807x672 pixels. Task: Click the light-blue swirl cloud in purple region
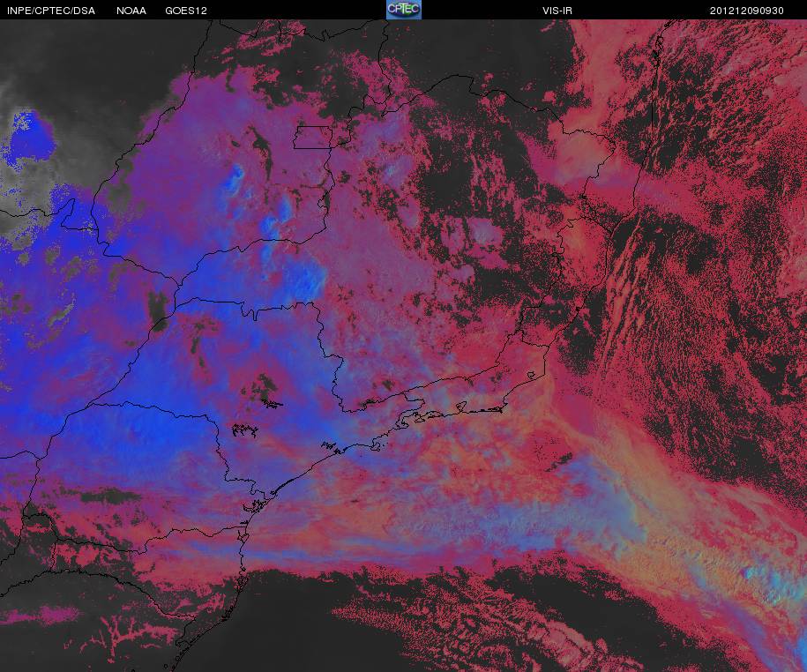point(235,178)
